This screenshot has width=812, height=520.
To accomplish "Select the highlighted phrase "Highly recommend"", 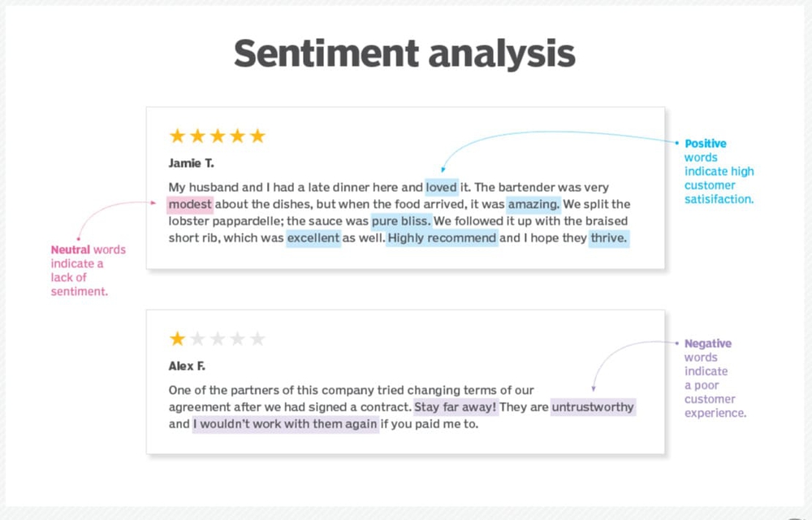I will coord(442,238).
